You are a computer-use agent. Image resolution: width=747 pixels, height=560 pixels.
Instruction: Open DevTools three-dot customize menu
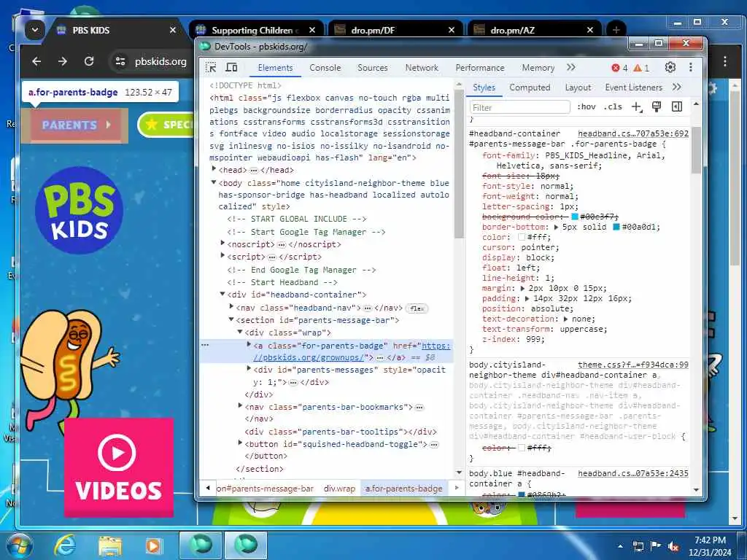691,67
